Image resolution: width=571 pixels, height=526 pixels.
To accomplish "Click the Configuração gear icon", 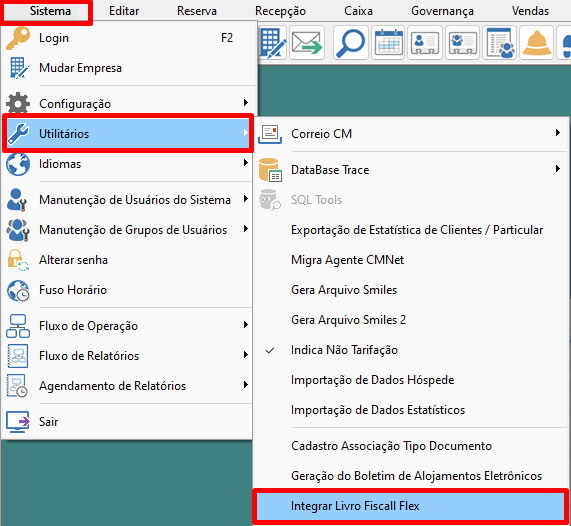I will [x=17, y=103].
